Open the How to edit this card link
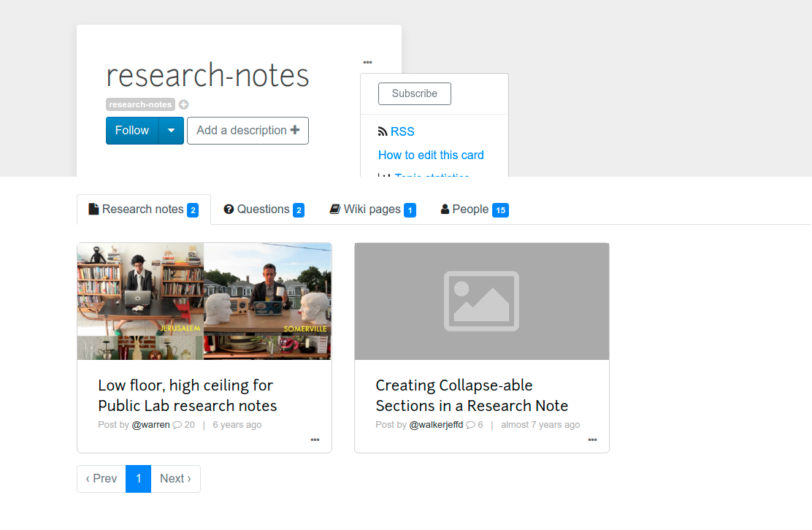The image size is (812, 530). click(431, 155)
